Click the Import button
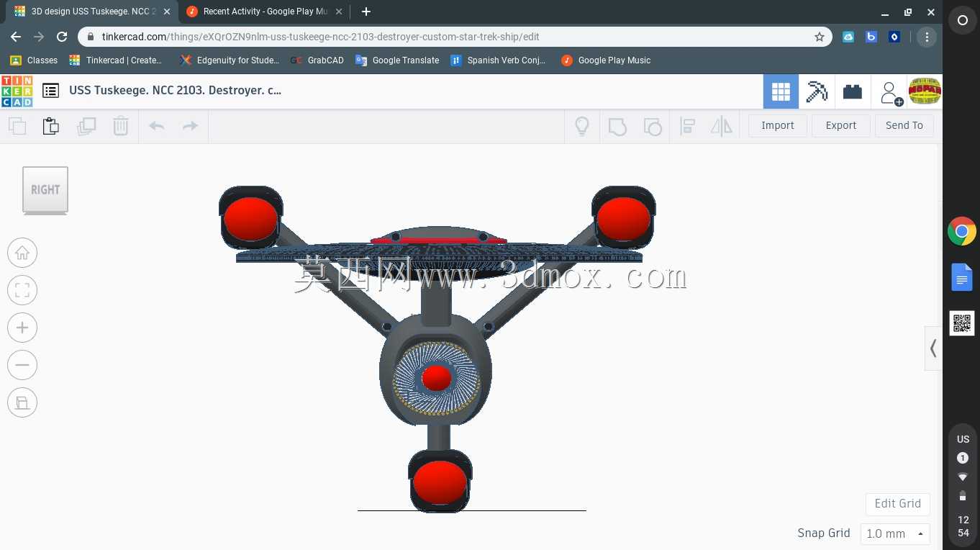Screen dimensions: 980x550 pyautogui.click(x=778, y=125)
